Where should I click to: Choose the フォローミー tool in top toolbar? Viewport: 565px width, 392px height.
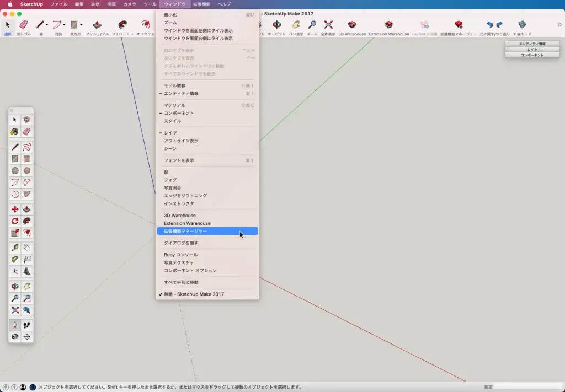[122, 25]
